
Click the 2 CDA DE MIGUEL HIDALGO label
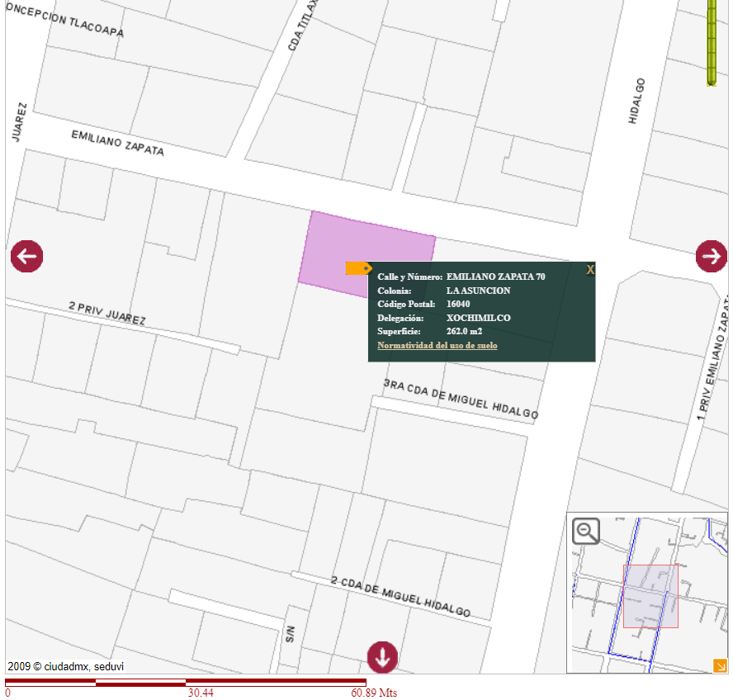[x=400, y=597]
